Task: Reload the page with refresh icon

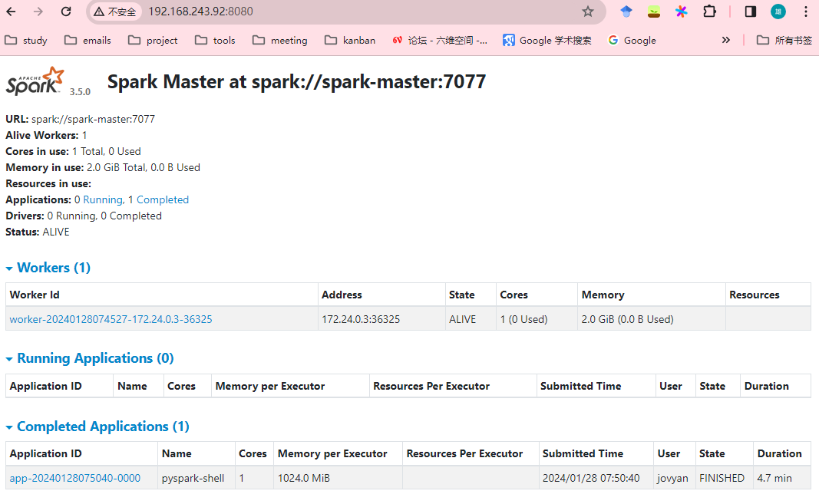Action: coord(66,12)
